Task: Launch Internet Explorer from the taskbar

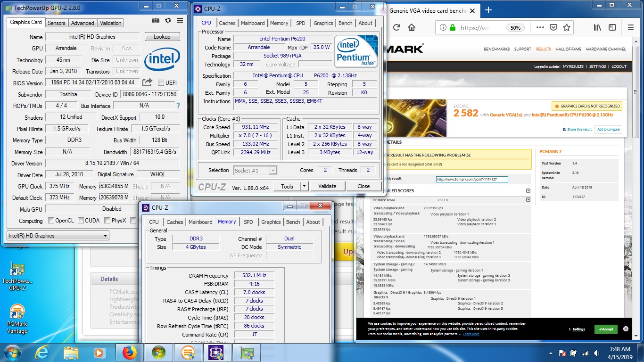Action: [x=42, y=352]
